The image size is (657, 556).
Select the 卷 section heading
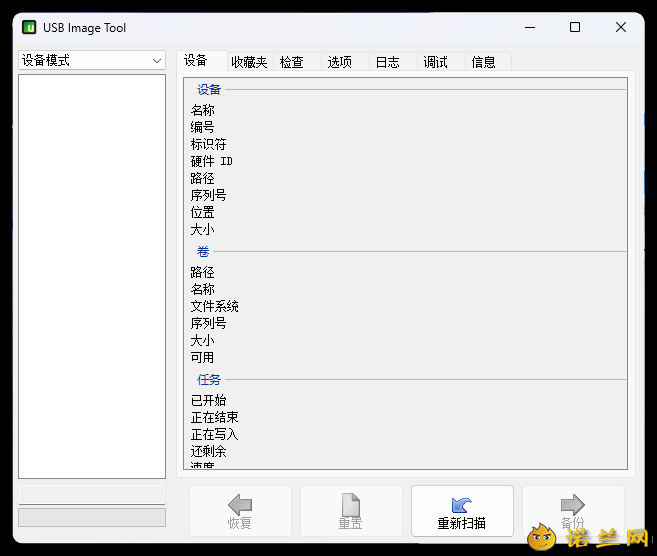click(203, 251)
